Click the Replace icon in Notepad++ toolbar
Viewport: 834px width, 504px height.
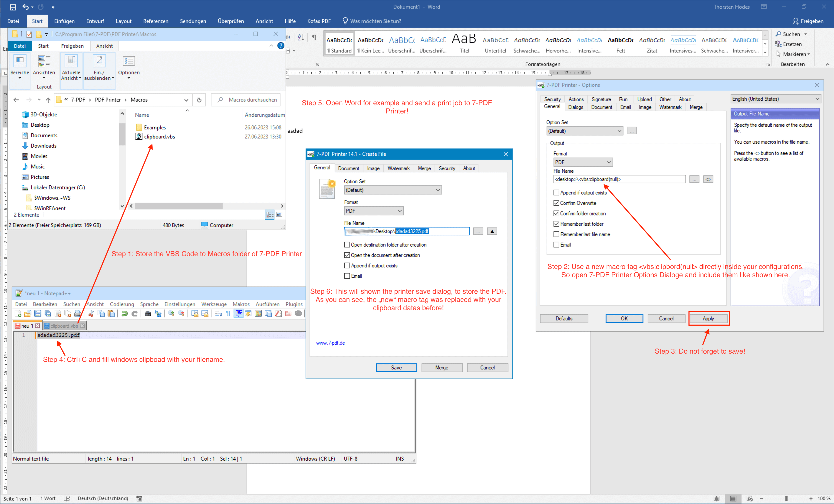click(158, 313)
